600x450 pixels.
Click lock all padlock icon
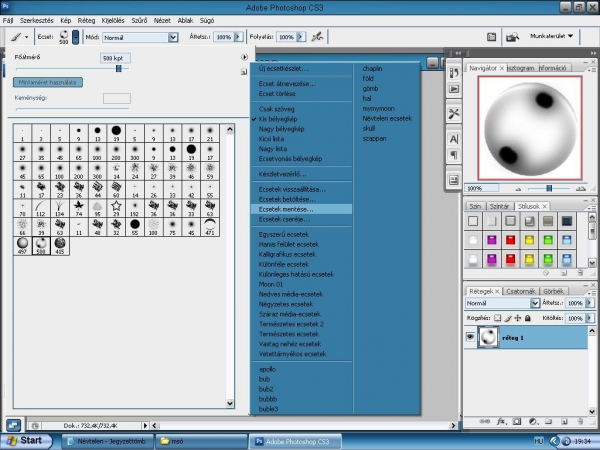tap(528, 318)
